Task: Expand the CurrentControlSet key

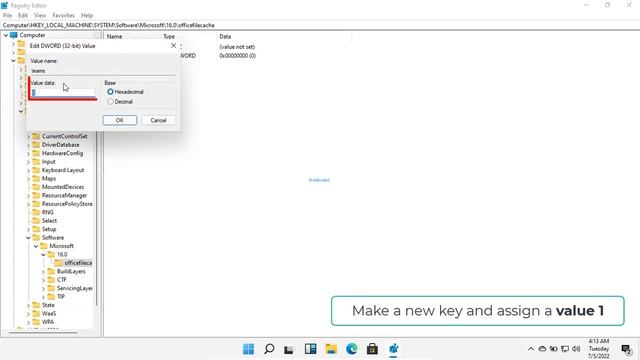Action: click(28, 137)
